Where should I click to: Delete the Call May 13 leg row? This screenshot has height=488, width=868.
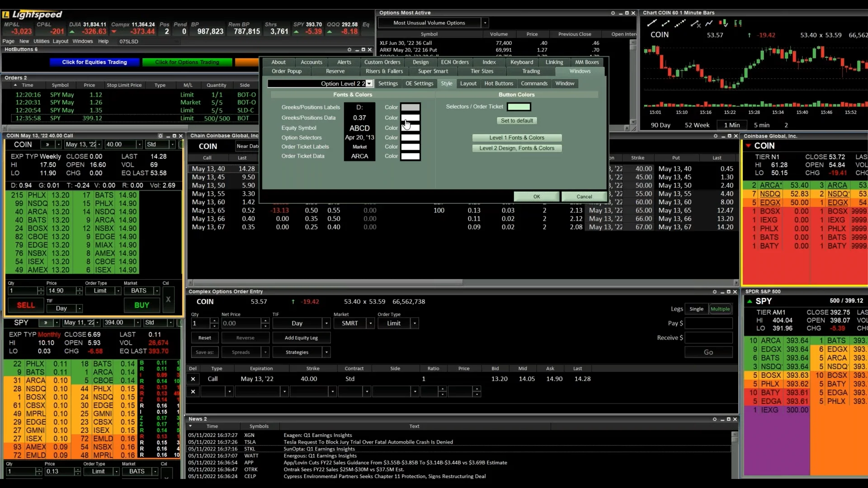click(193, 379)
